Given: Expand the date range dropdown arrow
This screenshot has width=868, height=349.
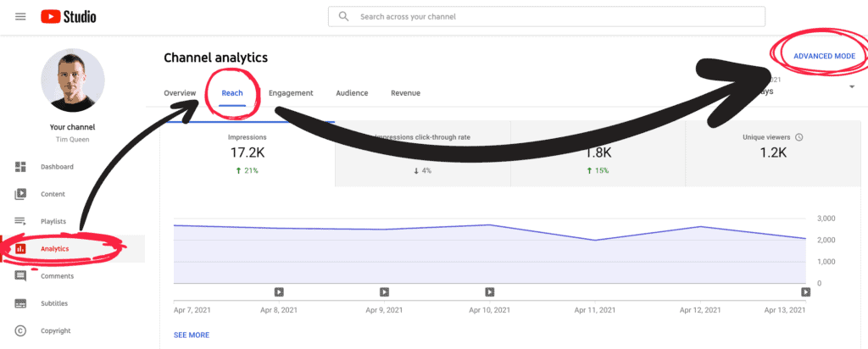Looking at the screenshot, I should pos(850,86).
